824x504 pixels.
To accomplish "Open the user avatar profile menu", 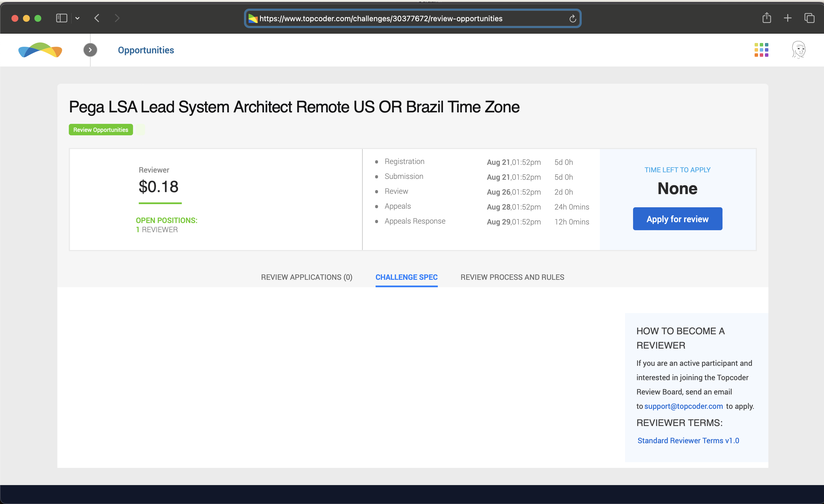I will [798, 50].
